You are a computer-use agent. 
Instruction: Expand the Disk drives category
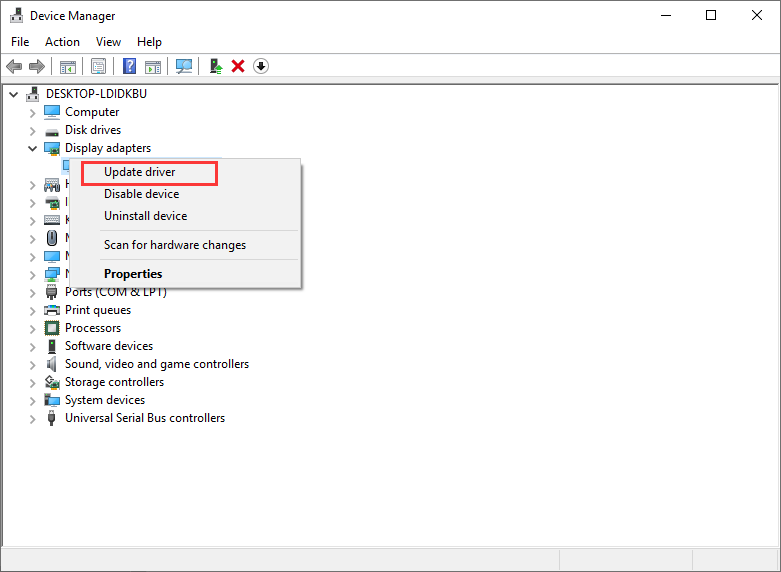[x=32, y=130]
